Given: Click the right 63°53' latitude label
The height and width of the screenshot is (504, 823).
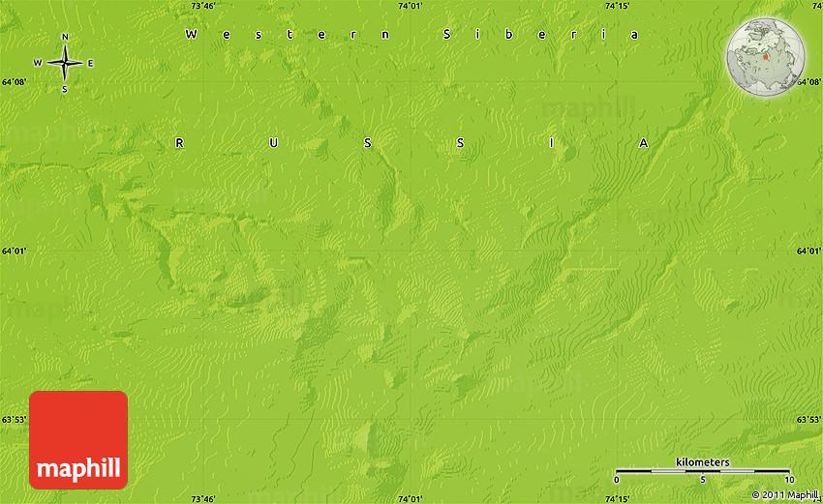Looking at the screenshot, I should [x=808, y=420].
